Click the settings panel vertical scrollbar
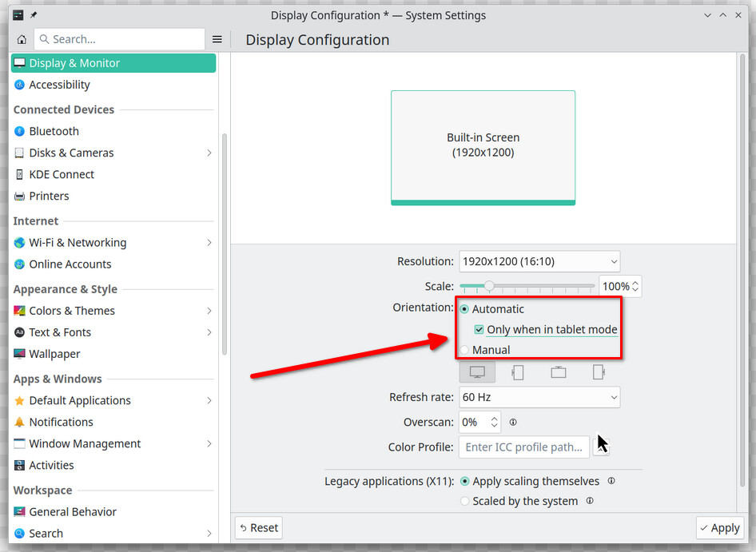Screen dimensions: 756x552 pos(742,270)
